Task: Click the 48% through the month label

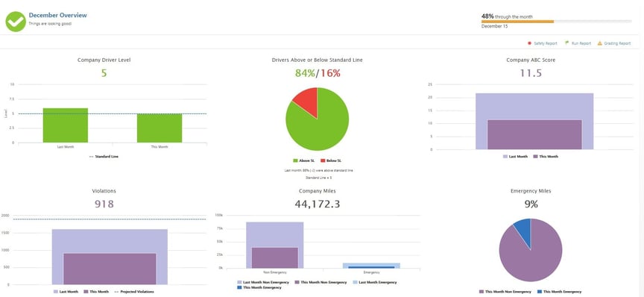Action: pyautogui.click(x=508, y=16)
